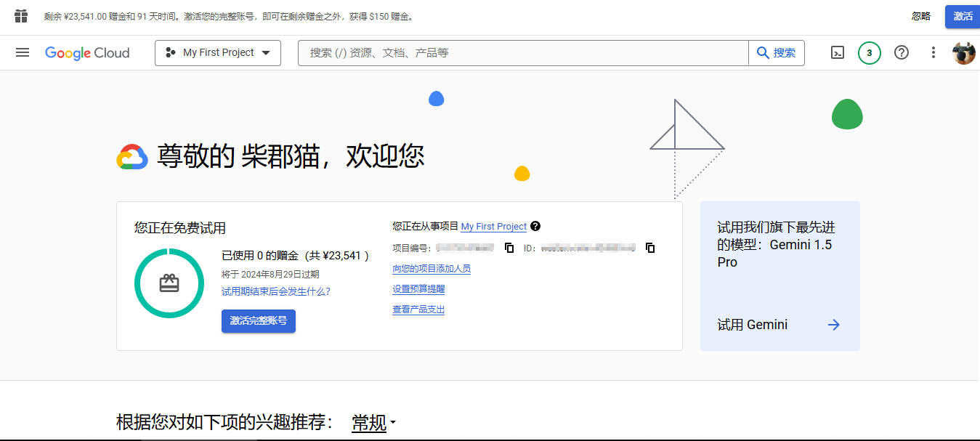Copy the project ID
This screenshot has height=441, width=980.
click(649, 247)
